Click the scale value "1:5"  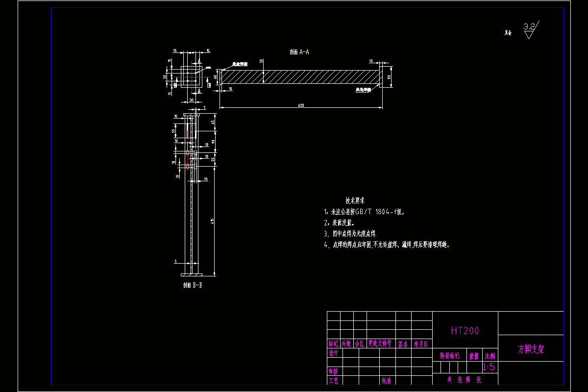pyautogui.click(x=489, y=367)
